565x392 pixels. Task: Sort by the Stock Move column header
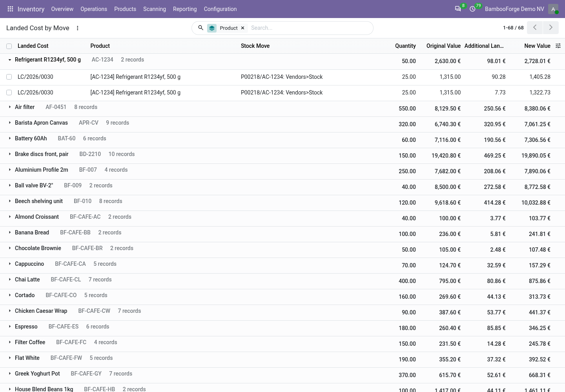tap(255, 46)
